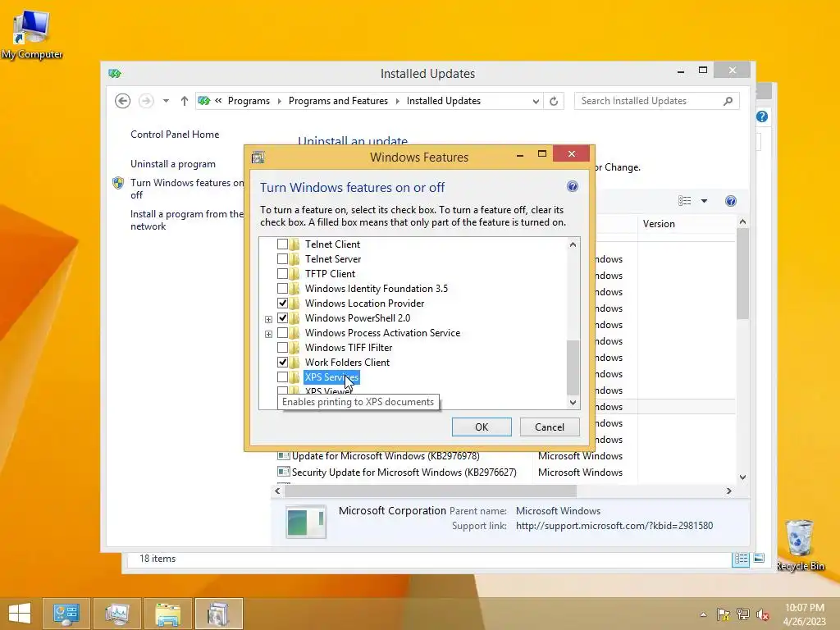Open Control Panel Home link
This screenshot has width=840, height=630.
click(175, 135)
